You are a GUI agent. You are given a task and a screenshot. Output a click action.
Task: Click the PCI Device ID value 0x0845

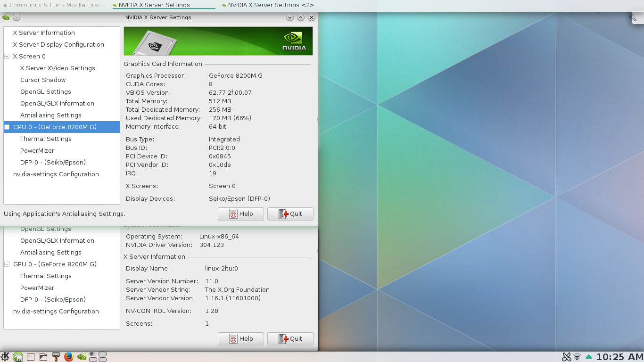[220, 156]
